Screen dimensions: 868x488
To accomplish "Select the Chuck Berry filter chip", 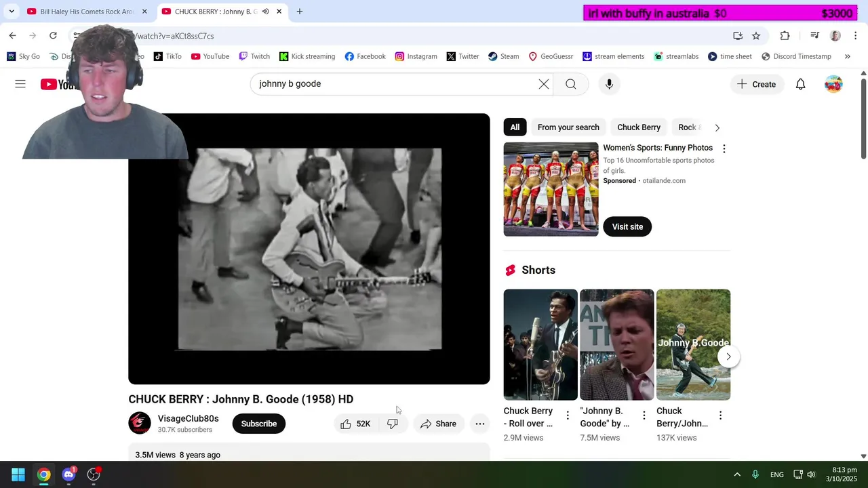I will [639, 127].
